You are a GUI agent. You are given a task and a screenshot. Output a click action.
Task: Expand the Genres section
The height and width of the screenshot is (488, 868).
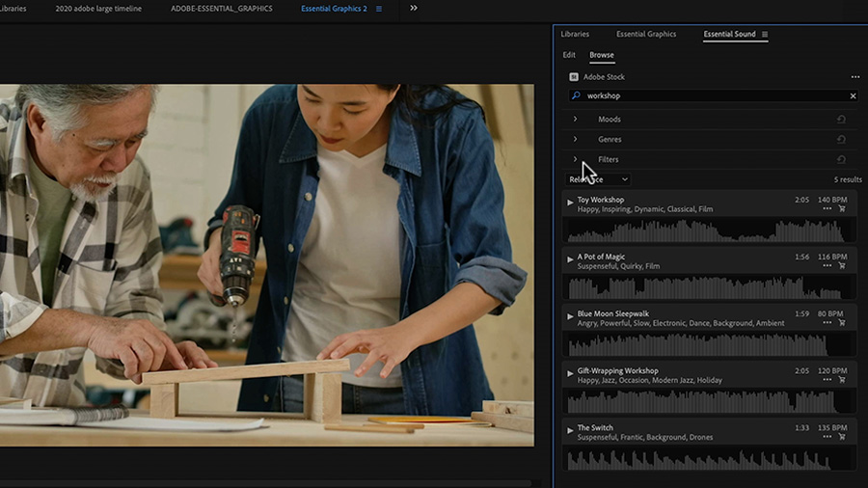576,140
